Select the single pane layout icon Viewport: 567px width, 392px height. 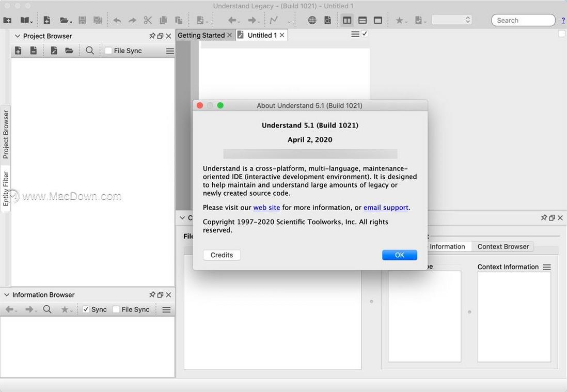click(x=378, y=20)
